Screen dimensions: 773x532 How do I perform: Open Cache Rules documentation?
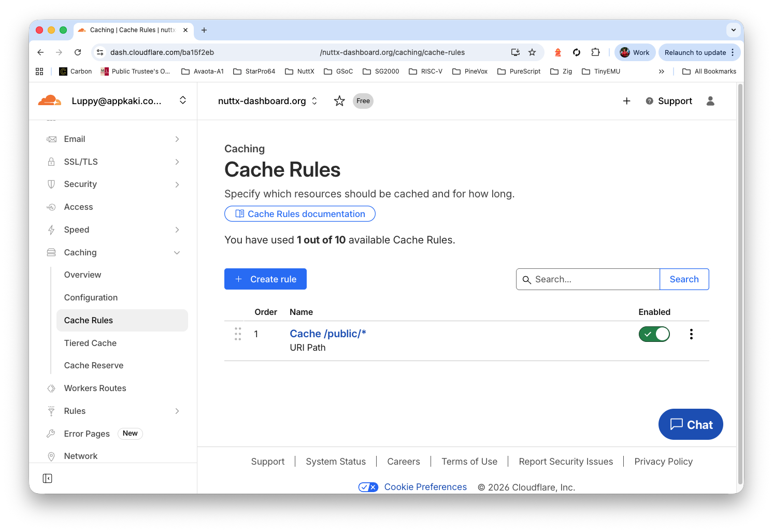point(299,213)
